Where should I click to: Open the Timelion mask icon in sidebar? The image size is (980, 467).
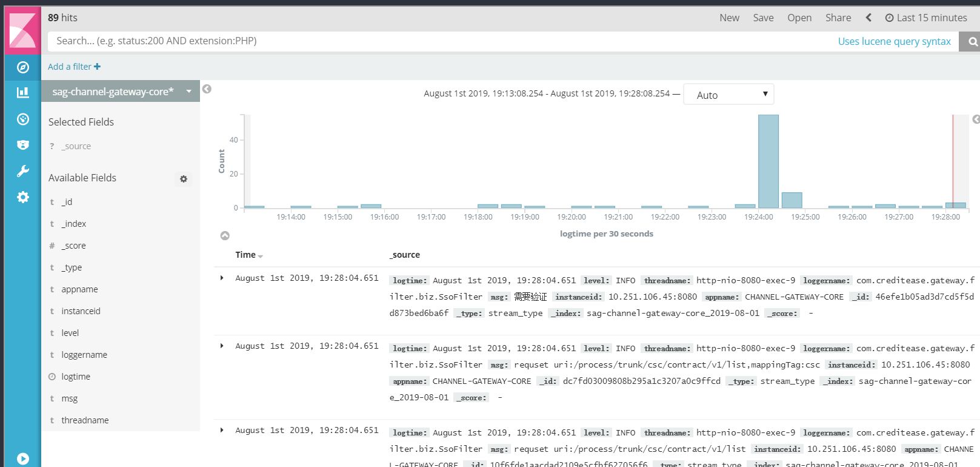coord(22,145)
